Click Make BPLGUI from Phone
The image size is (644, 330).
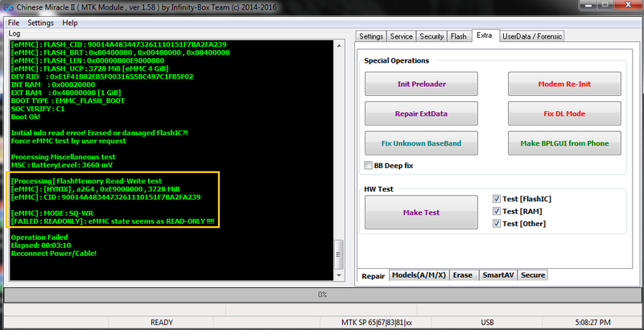click(x=563, y=143)
